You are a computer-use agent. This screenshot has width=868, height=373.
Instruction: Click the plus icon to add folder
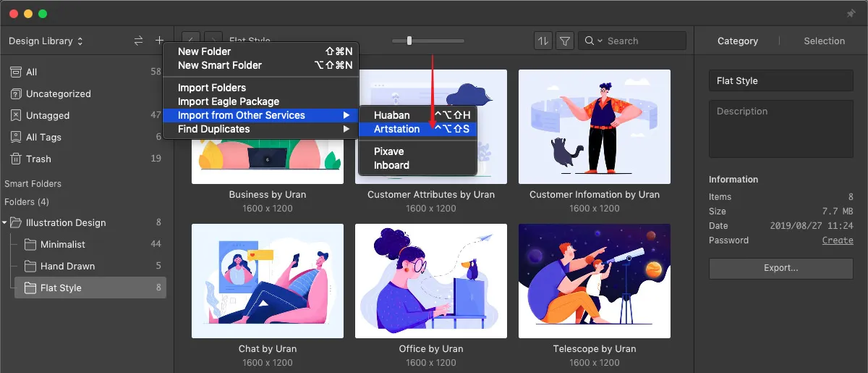pos(159,41)
